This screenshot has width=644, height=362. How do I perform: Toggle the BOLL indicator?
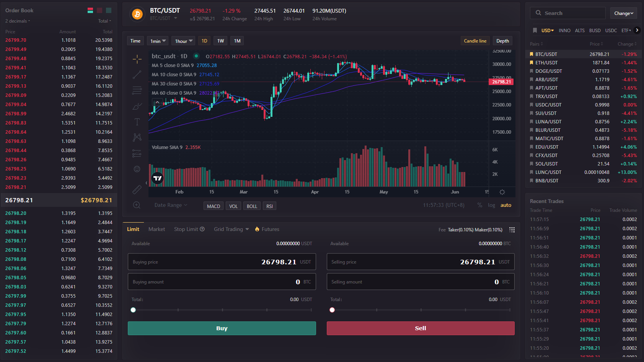pyautogui.click(x=252, y=206)
